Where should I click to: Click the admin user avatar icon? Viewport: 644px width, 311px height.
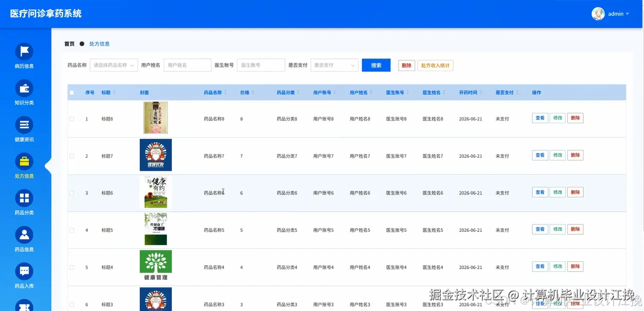598,14
